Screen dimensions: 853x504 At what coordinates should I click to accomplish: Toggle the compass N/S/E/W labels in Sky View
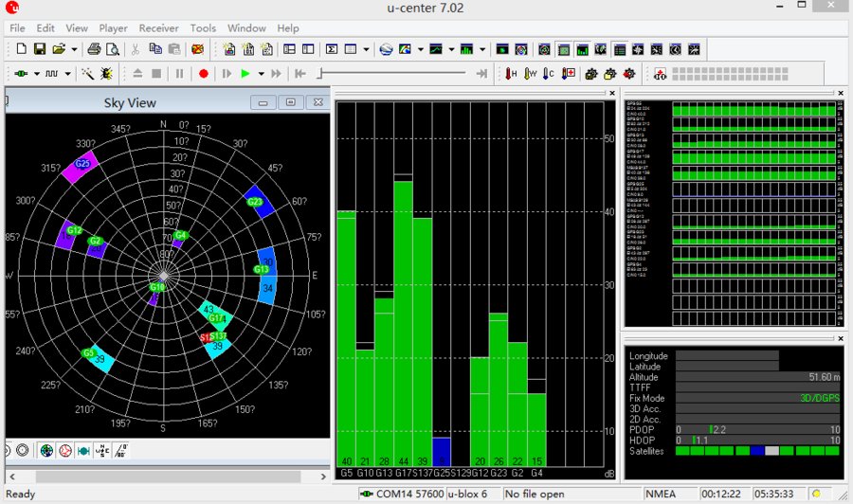pos(102,451)
